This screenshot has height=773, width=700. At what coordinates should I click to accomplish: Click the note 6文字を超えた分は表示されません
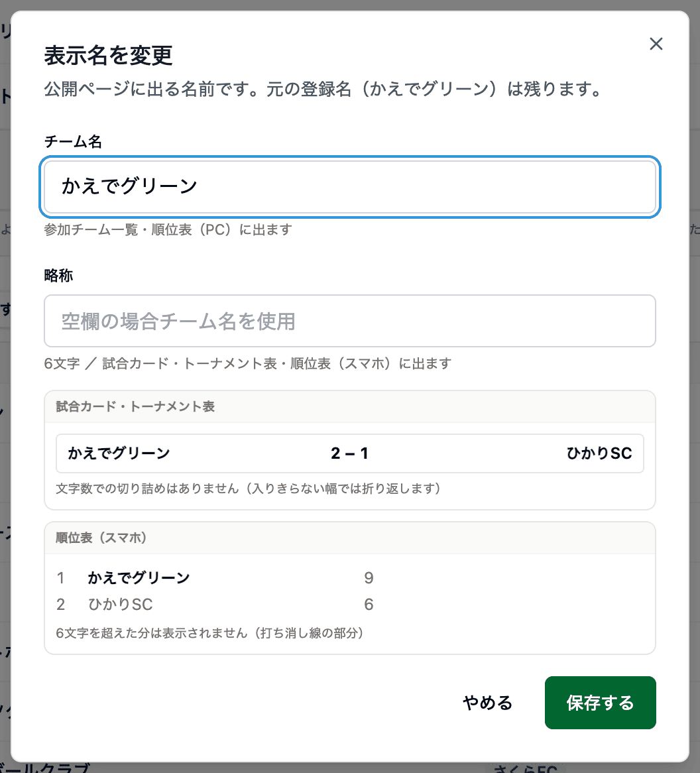coord(209,633)
